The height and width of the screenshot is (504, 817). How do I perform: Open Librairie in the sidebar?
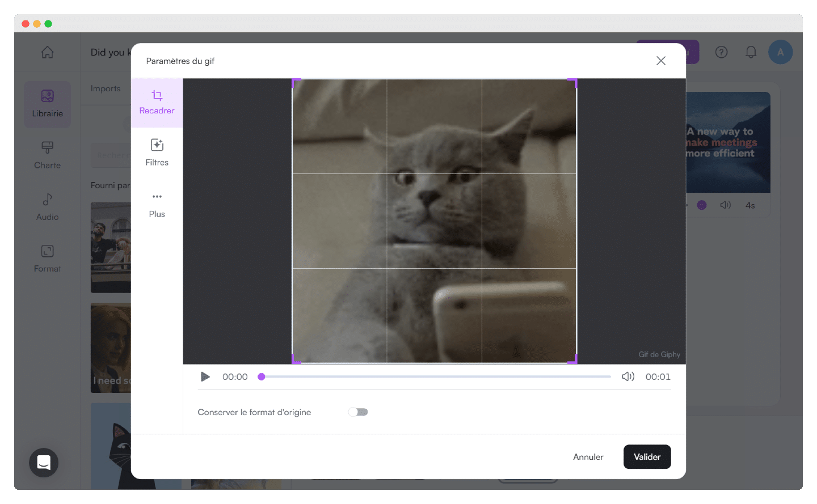click(x=48, y=104)
